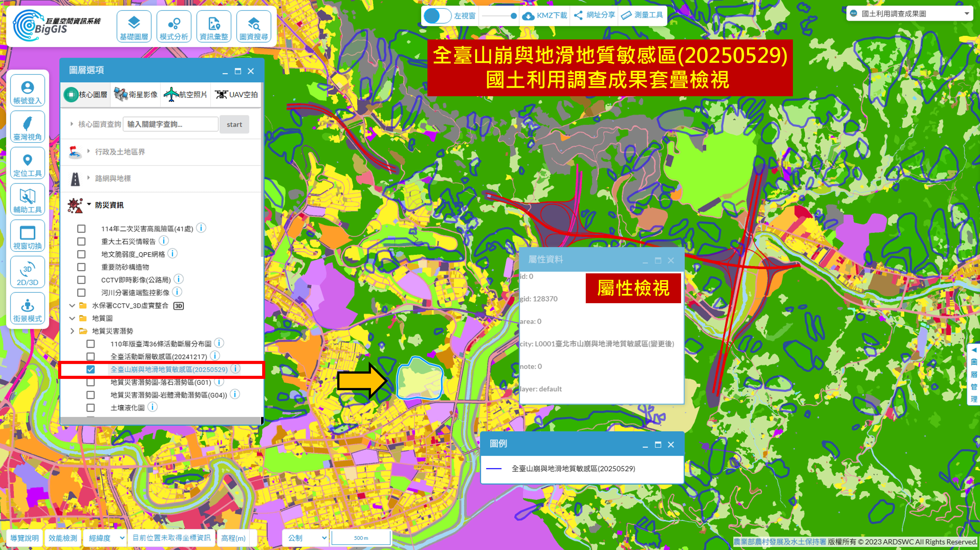Expand the 地質災害潛勢 folder

pos(72,331)
